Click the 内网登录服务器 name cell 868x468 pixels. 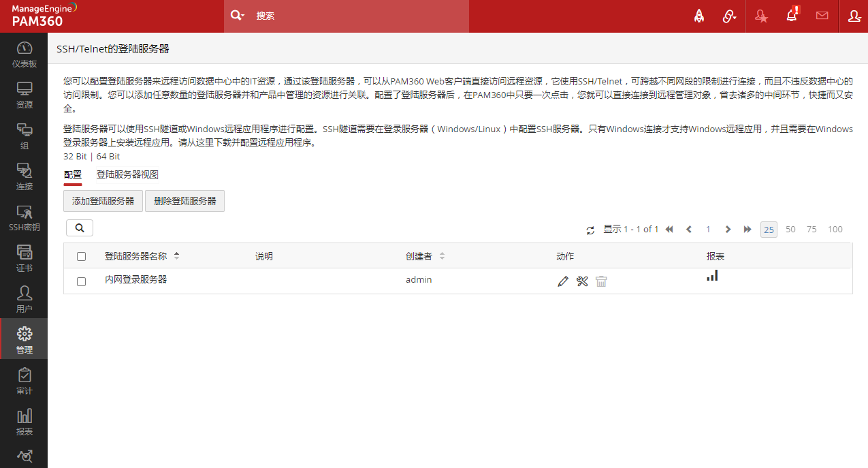coord(135,279)
